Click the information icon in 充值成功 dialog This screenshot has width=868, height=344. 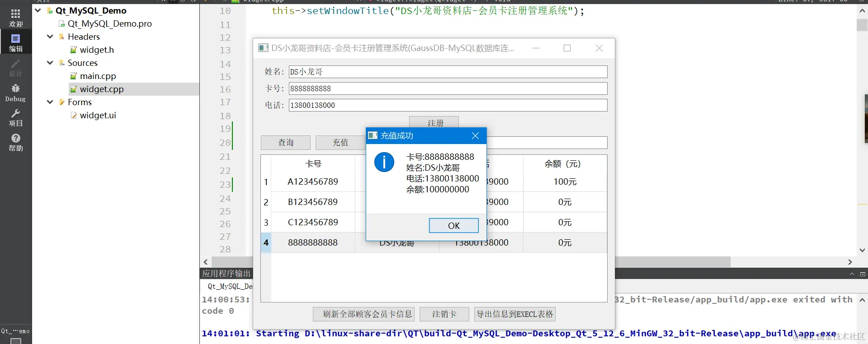(x=384, y=162)
